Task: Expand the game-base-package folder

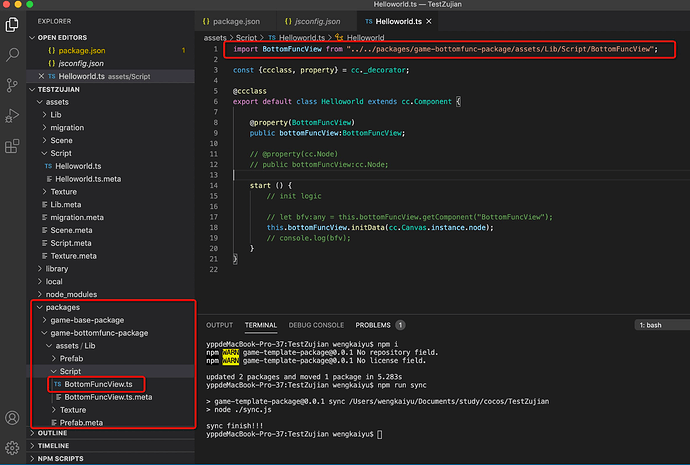Action: tap(44, 320)
